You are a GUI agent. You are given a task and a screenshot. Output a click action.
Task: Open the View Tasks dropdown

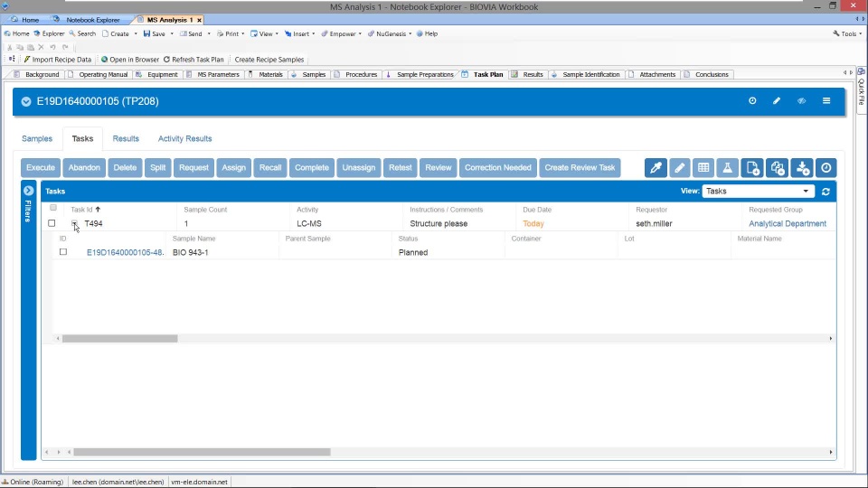click(x=758, y=191)
